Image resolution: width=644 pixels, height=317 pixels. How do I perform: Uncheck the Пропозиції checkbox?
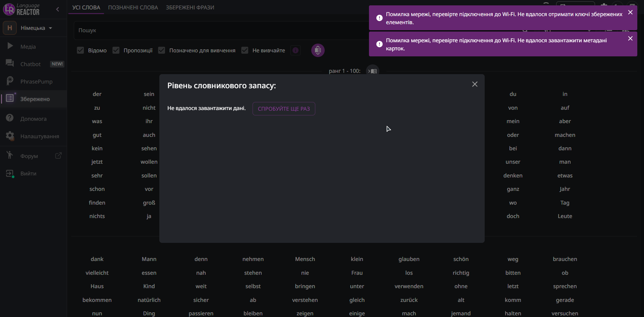tap(116, 50)
